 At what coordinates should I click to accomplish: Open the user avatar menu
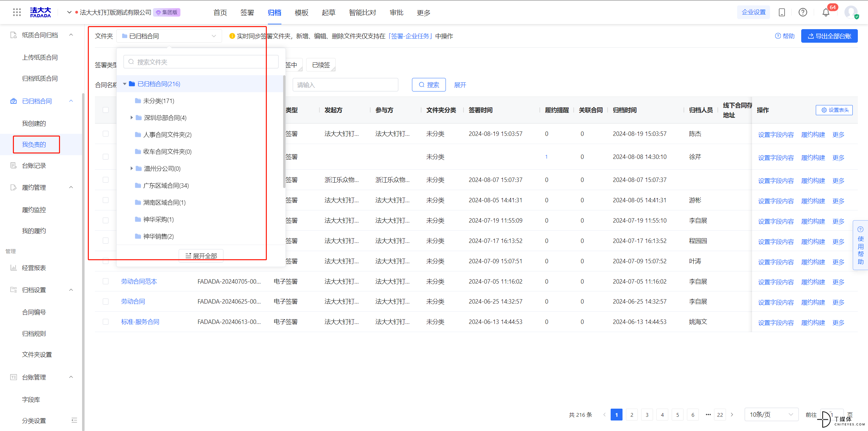[x=851, y=12]
